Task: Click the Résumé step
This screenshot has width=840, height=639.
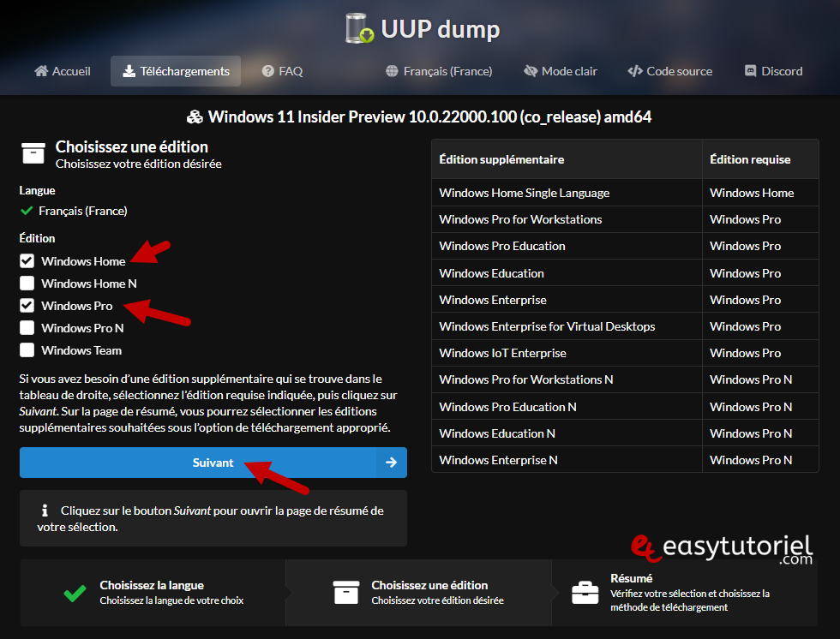Action: click(685, 593)
